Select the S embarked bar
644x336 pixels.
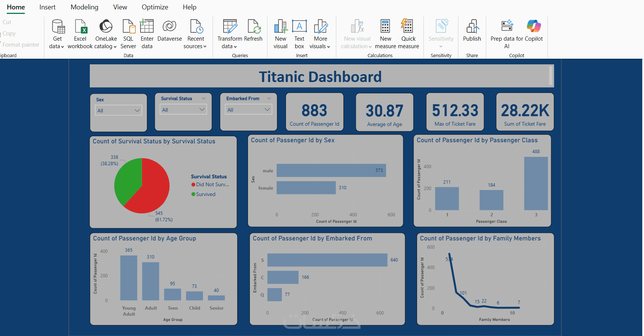coord(327,260)
